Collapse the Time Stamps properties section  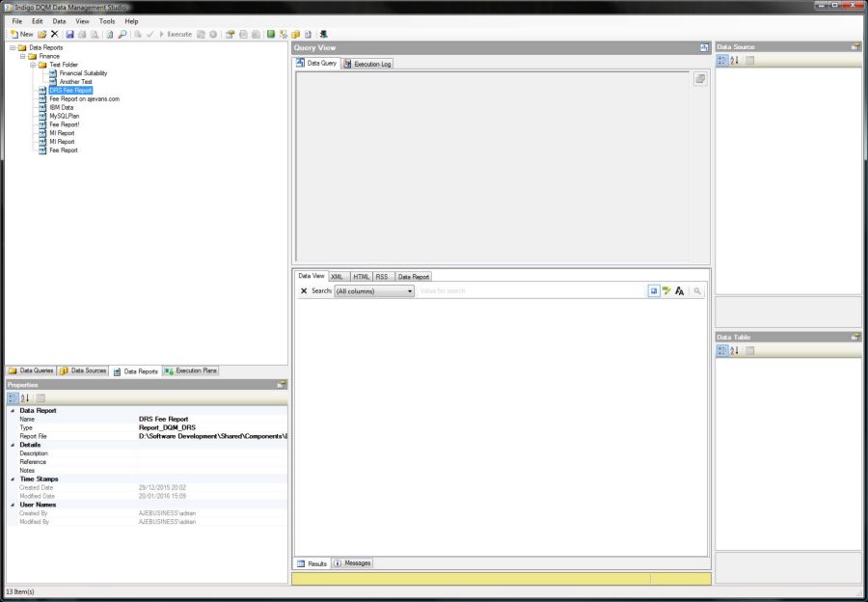[x=13, y=479]
